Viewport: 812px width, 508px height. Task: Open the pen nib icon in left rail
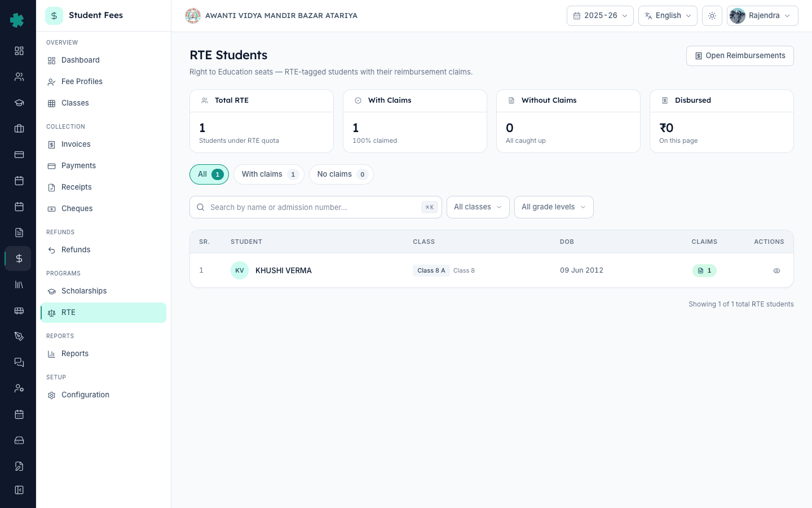tap(19, 336)
